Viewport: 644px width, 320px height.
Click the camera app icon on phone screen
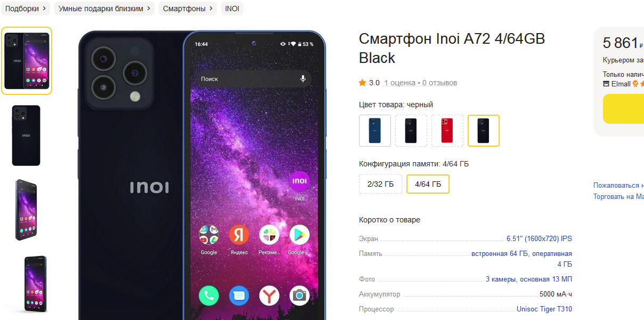[x=299, y=295]
